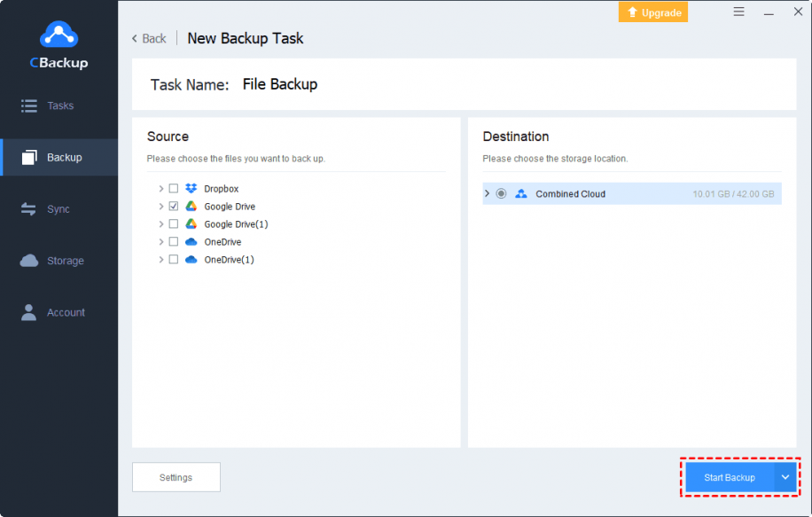Uncheck the Google Drive checkbox
812x517 pixels.
(174, 207)
